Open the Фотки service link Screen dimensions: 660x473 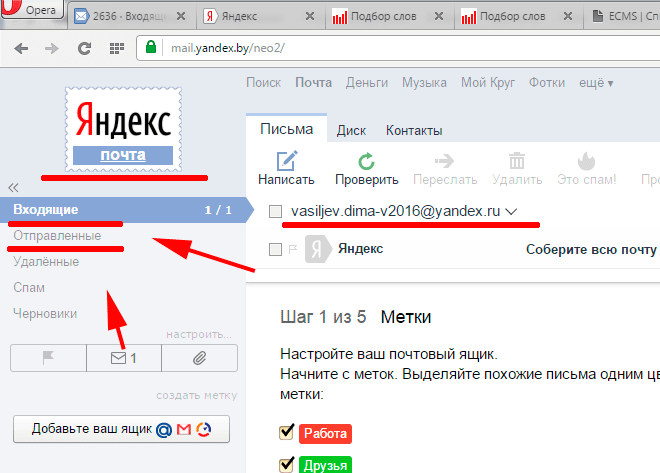[547, 82]
